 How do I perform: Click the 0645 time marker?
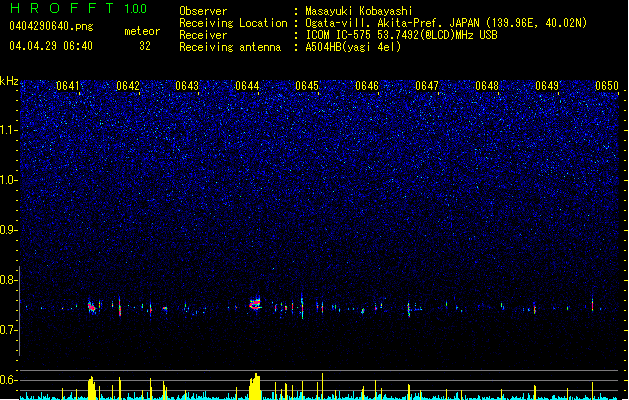[307, 86]
